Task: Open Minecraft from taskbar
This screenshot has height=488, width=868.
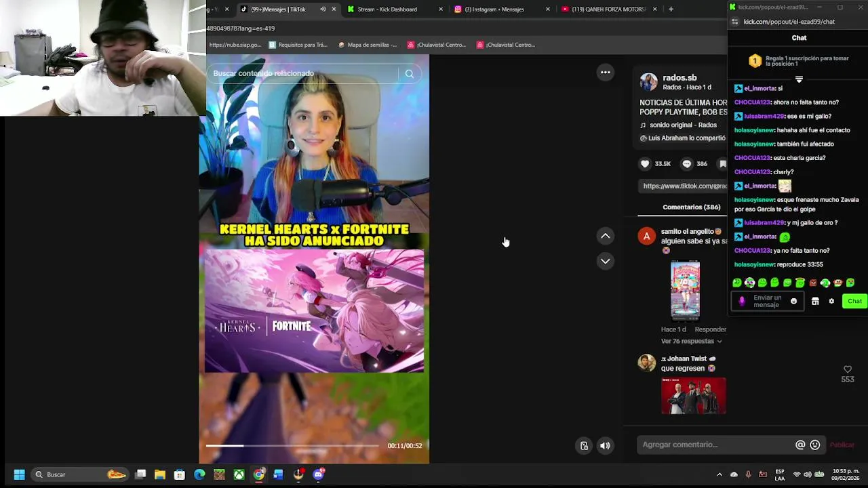Action: click(x=219, y=474)
